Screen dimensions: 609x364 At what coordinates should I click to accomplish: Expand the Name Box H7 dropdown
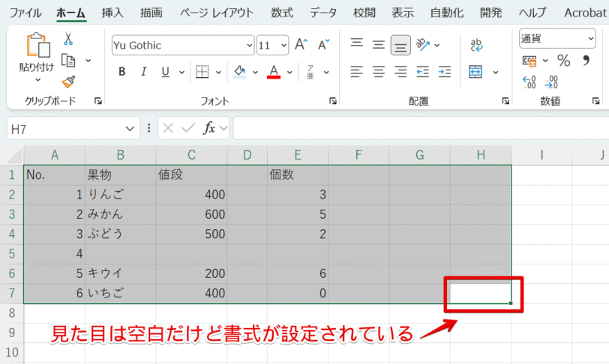[x=130, y=128]
